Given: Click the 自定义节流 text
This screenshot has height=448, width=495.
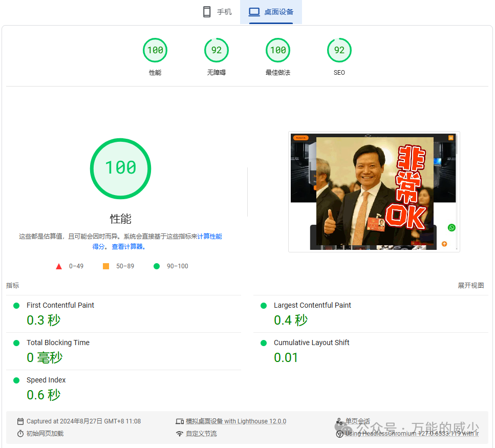Looking at the screenshot, I should [x=201, y=434].
